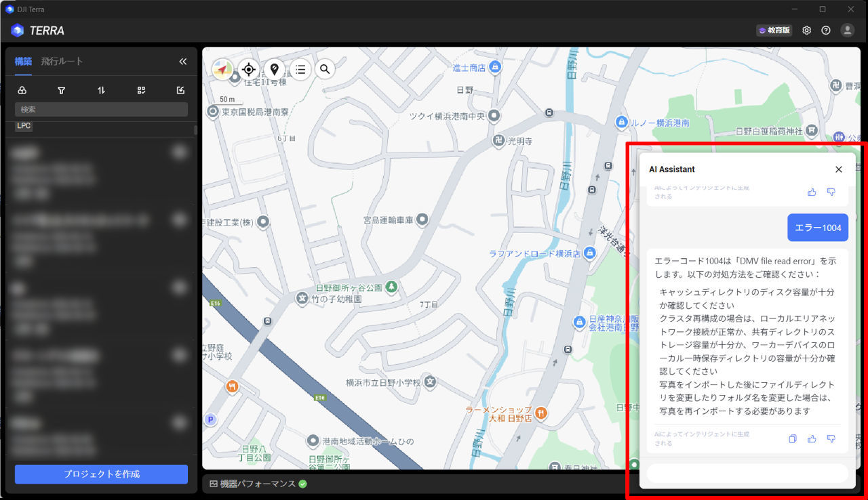Click the プロジェクトを作成 button
This screenshot has width=868, height=500.
101,474
